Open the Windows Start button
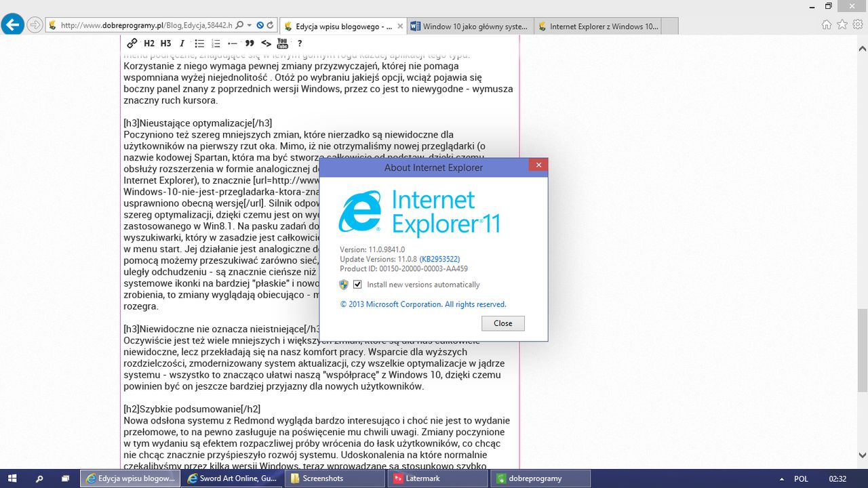 13,479
